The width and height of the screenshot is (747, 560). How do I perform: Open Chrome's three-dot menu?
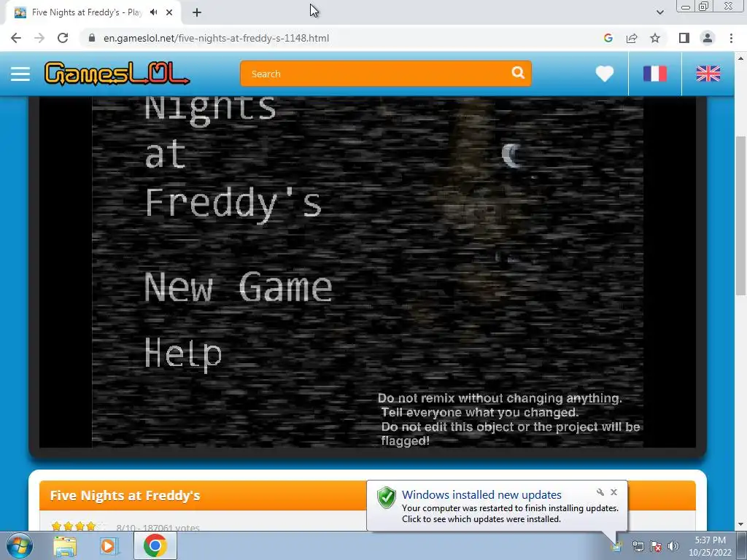pos(731,38)
